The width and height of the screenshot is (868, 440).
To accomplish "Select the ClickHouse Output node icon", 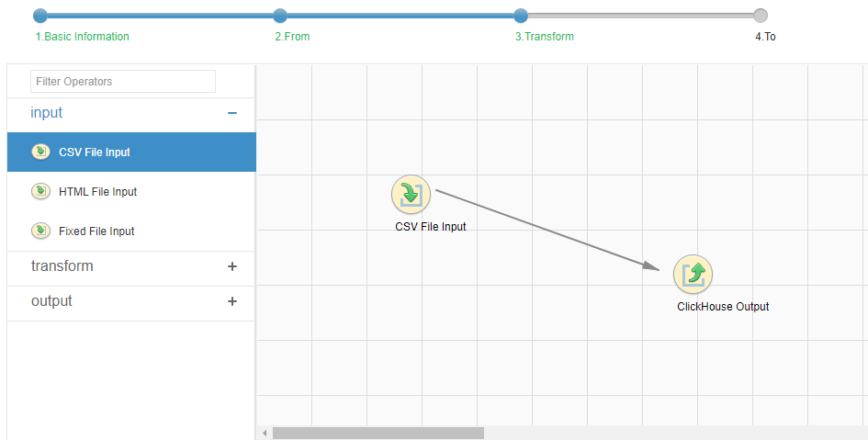I will point(693,274).
